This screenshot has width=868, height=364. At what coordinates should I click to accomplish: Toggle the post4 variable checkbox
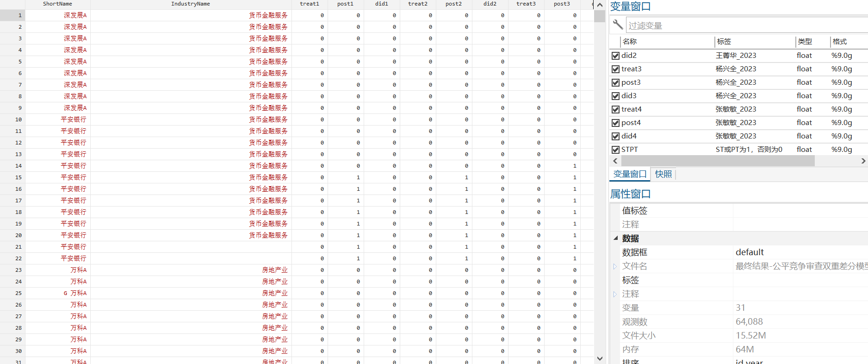click(615, 123)
